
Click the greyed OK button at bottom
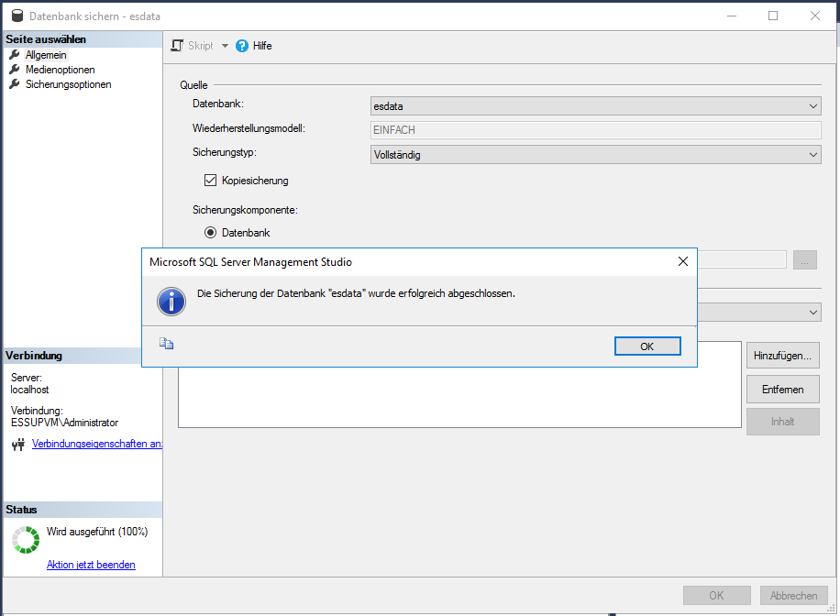(x=717, y=596)
